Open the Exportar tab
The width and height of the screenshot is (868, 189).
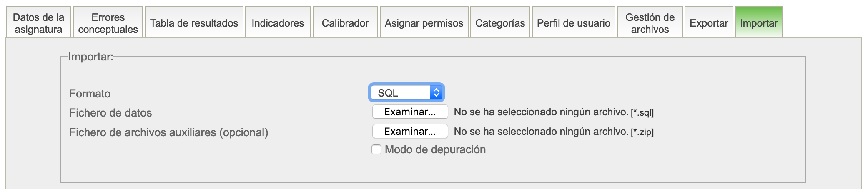point(709,23)
